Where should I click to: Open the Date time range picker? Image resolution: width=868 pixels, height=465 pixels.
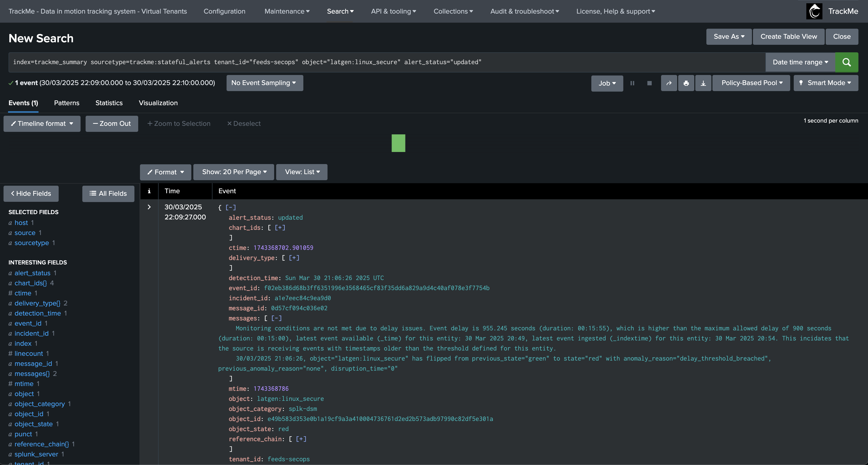[800, 62]
